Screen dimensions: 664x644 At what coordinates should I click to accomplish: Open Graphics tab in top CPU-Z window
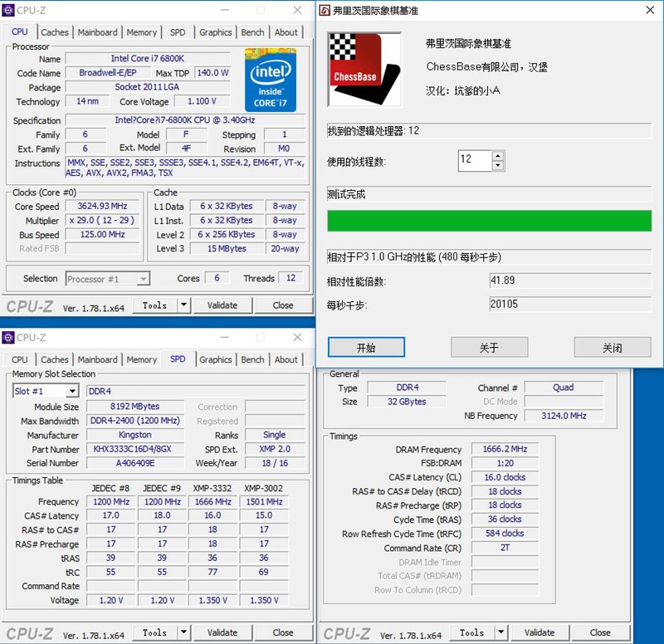coord(215,32)
